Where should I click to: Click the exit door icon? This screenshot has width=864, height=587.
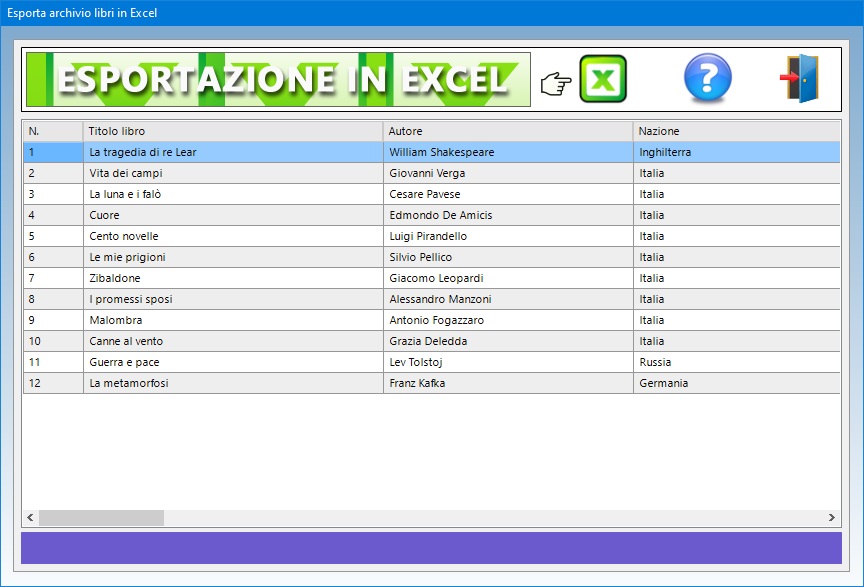pos(800,79)
